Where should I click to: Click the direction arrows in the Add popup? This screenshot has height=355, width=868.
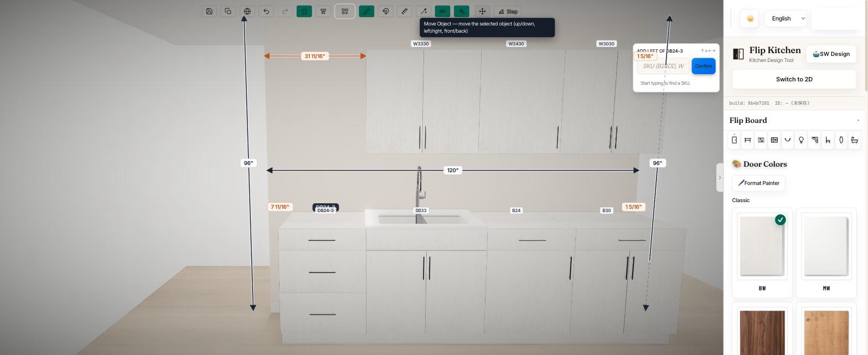click(x=708, y=51)
